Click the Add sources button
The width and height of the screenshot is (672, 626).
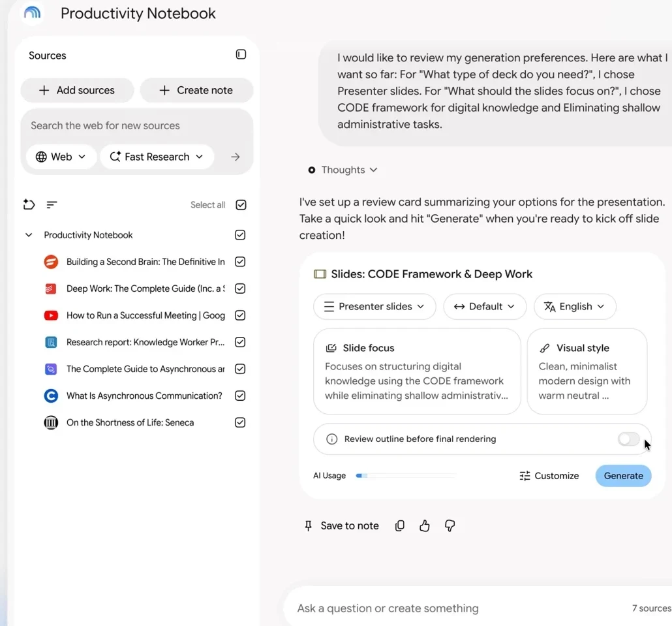77,90
